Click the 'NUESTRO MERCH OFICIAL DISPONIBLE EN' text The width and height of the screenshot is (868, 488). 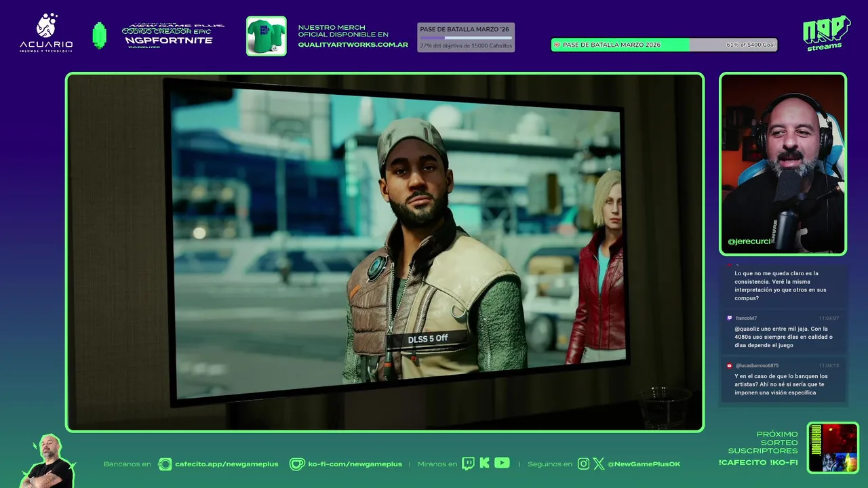click(343, 30)
